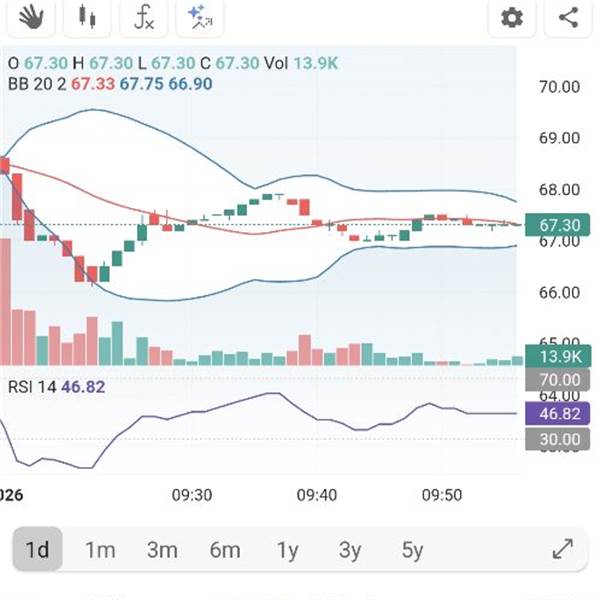The image size is (600, 600).
Task: Select the hand pan tool
Action: (x=32, y=17)
